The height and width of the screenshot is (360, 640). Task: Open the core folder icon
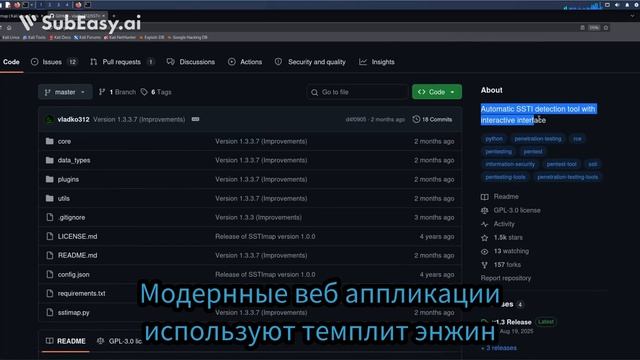click(x=49, y=141)
